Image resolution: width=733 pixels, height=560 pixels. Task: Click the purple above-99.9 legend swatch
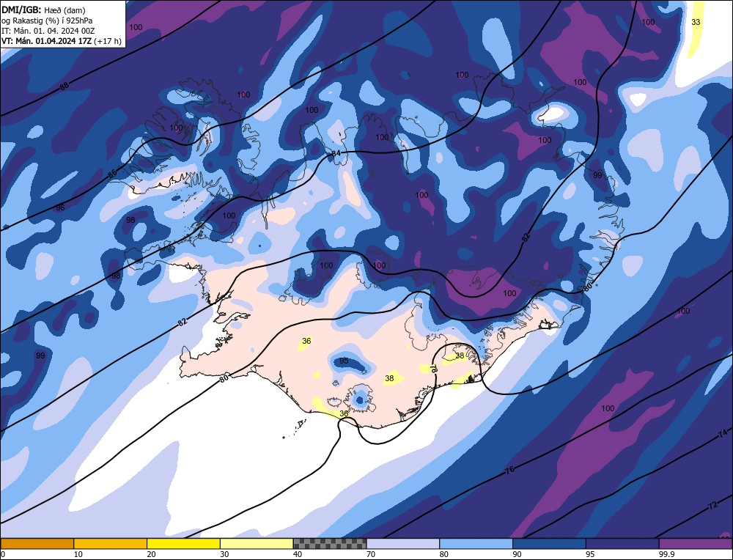696,543
